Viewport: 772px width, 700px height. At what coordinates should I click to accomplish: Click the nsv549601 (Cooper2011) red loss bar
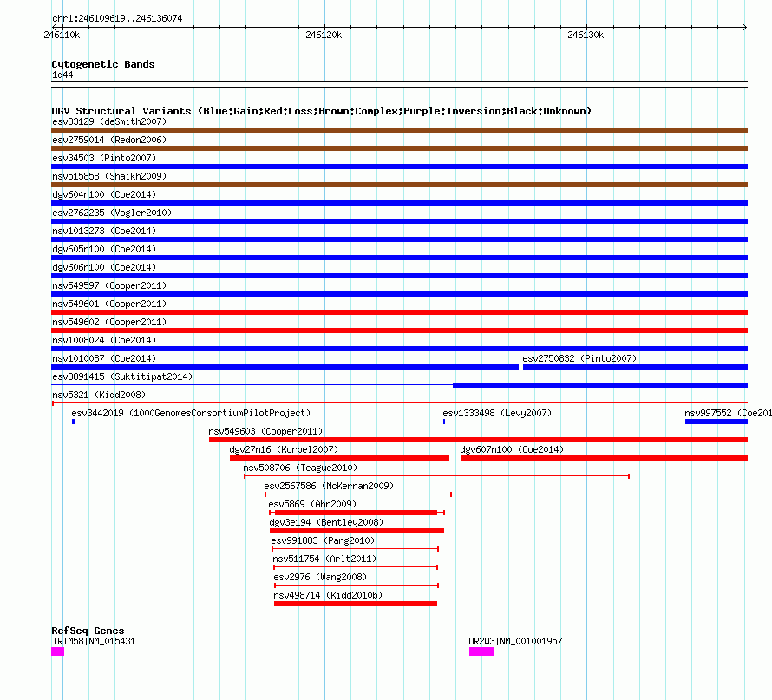coord(399,312)
